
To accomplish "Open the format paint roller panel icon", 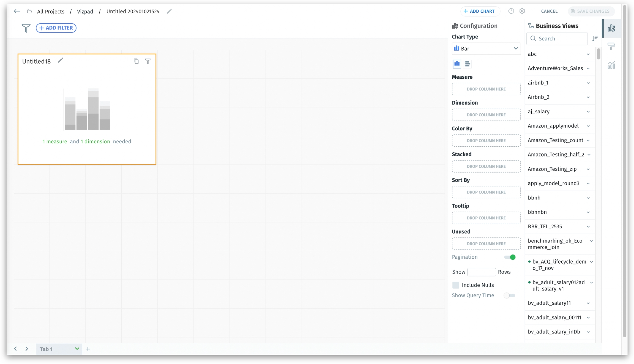I will point(611,46).
